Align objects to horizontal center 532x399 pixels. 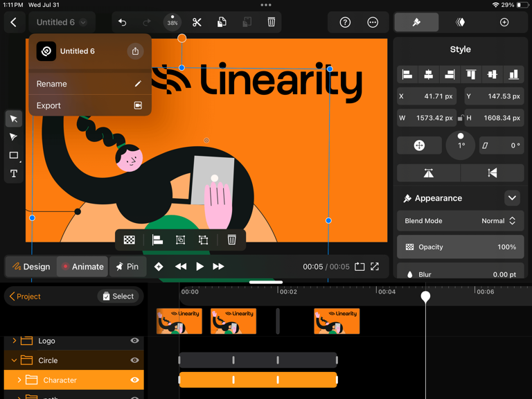point(429,74)
